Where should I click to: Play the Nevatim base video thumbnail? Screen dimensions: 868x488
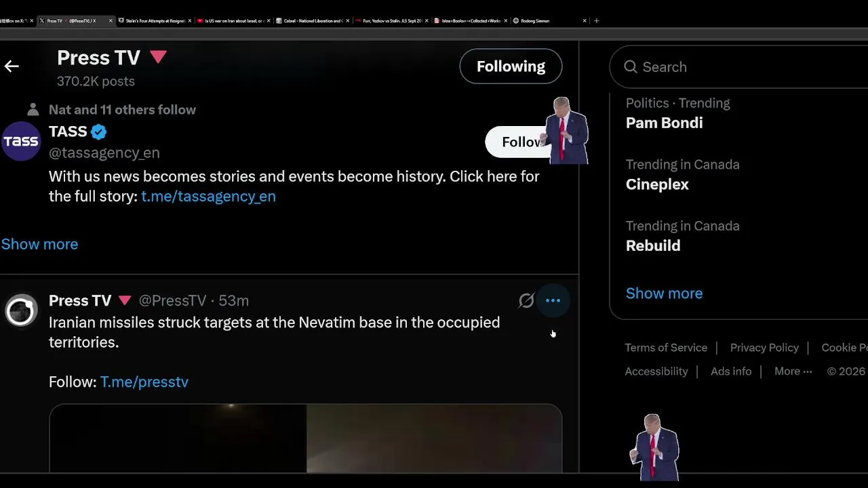point(305,438)
